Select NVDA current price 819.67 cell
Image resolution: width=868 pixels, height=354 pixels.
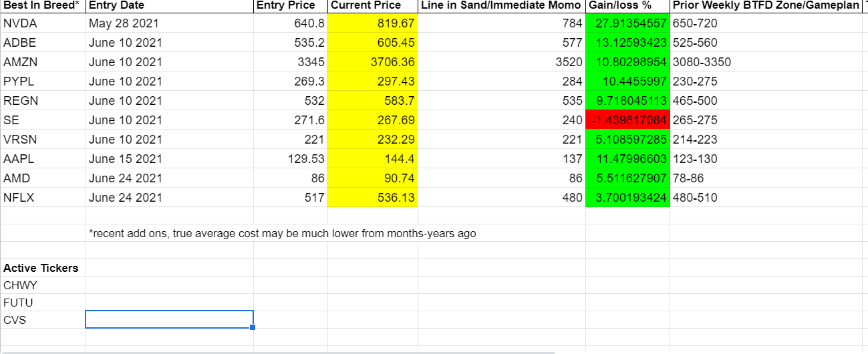click(x=373, y=24)
